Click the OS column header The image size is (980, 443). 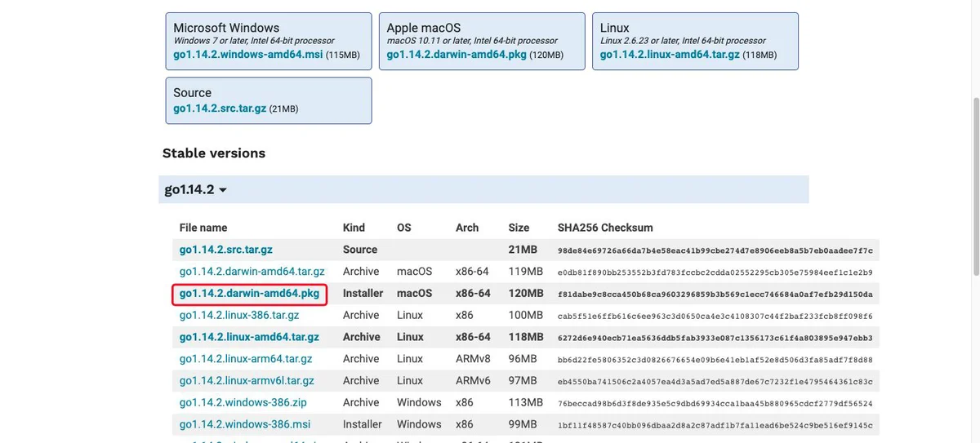(x=404, y=228)
